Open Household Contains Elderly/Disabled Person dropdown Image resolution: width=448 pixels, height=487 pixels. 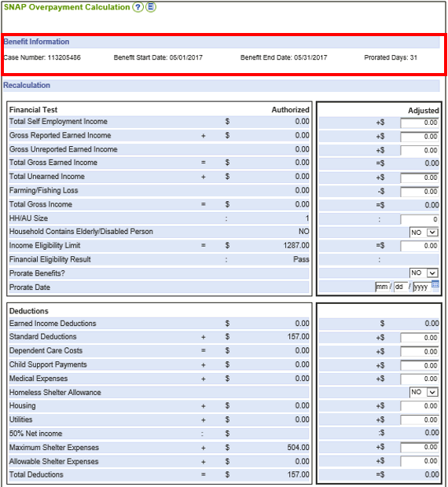click(424, 233)
